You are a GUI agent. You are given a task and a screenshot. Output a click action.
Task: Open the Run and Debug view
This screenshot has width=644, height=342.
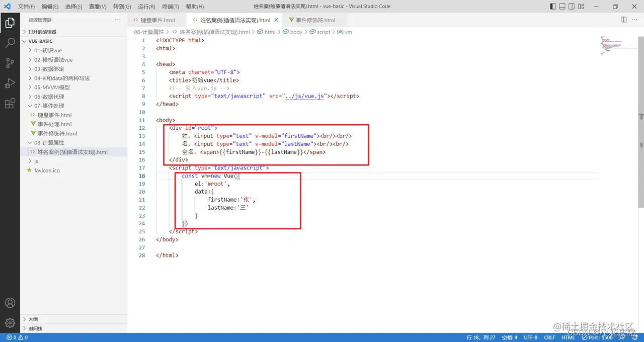[x=10, y=83]
